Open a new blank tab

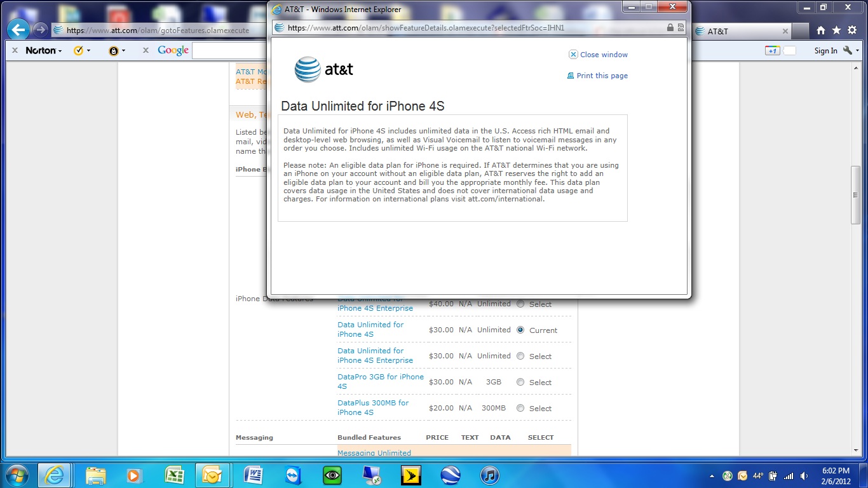(799, 31)
